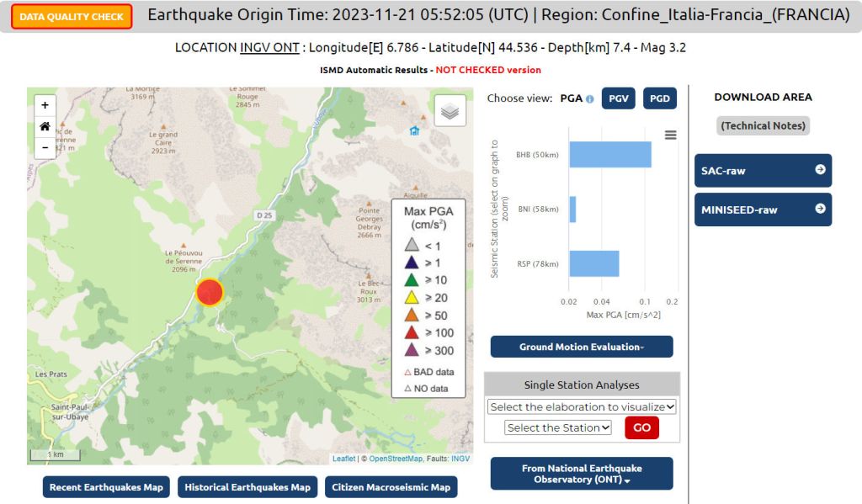Open the Historical Earthquakes Map
The image size is (862, 504).
247,487
